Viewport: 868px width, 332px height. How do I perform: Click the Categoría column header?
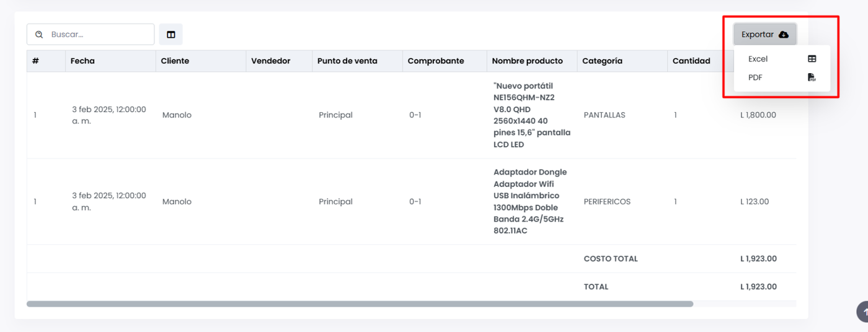[602, 61]
